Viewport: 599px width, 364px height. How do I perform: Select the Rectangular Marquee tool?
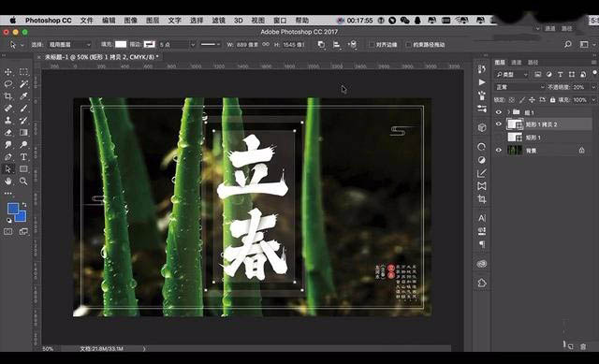point(23,72)
